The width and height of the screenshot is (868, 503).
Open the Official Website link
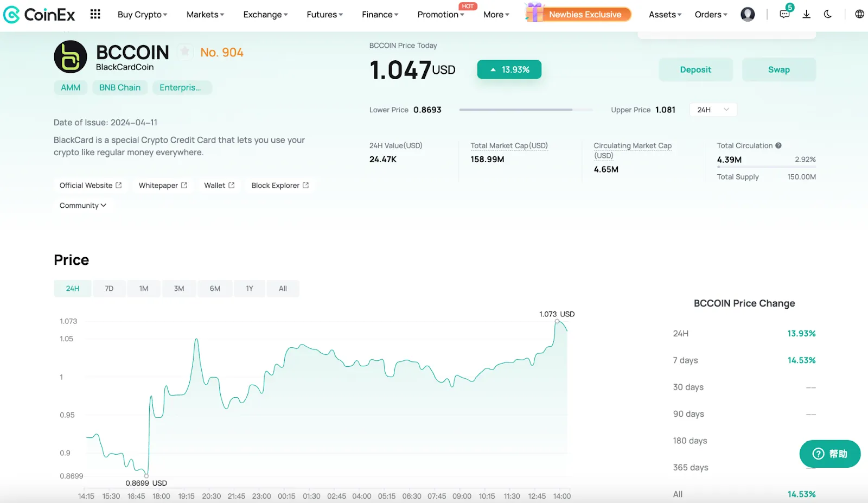pos(91,186)
